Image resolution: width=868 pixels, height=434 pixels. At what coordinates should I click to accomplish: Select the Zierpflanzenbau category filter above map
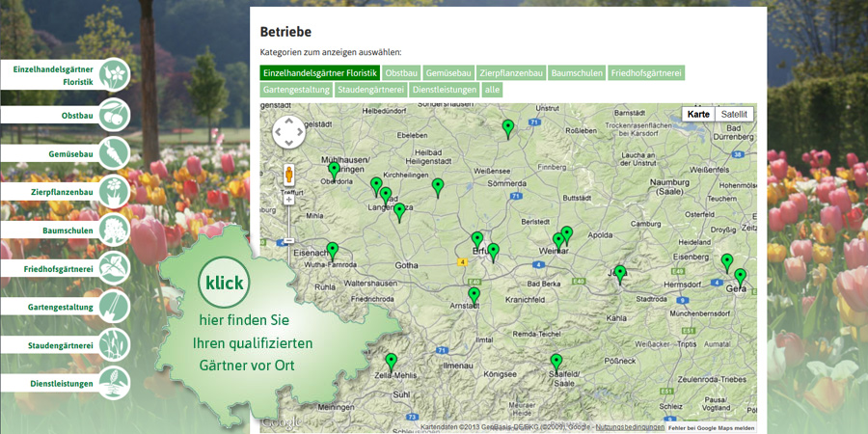click(x=511, y=73)
